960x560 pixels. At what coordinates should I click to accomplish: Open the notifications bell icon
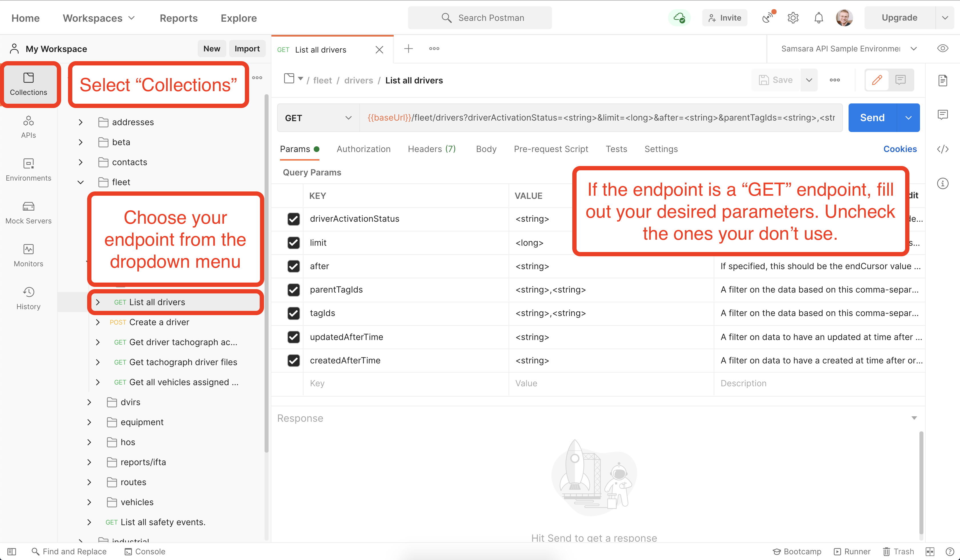(x=818, y=18)
